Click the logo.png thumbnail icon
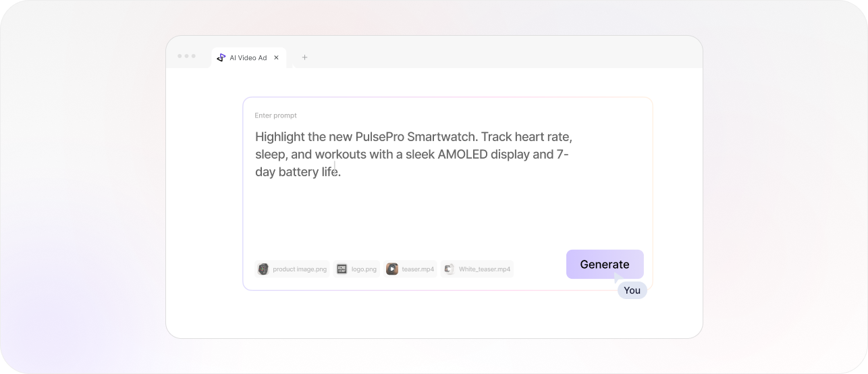The width and height of the screenshot is (868, 374). click(342, 269)
